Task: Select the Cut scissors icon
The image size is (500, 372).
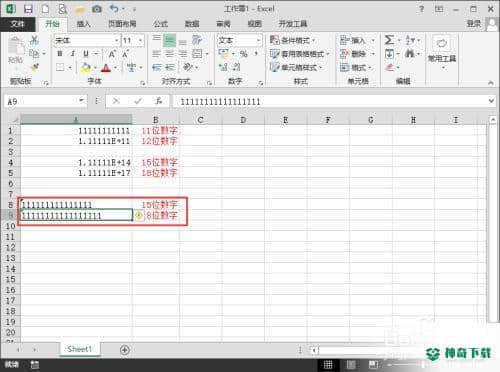Action: [34, 40]
